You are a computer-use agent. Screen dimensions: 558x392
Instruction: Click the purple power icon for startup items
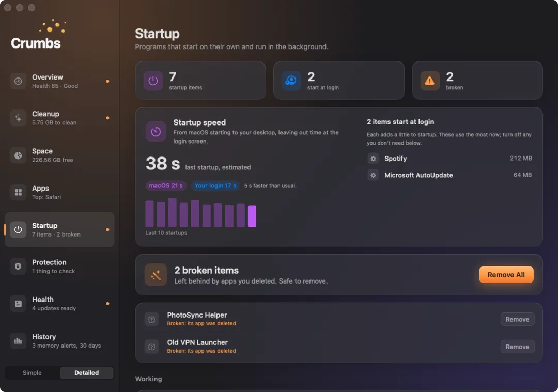pos(153,81)
